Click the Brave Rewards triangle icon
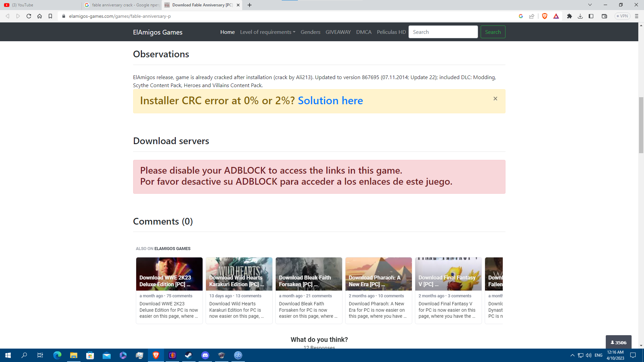This screenshot has width=644, height=362. (556, 16)
